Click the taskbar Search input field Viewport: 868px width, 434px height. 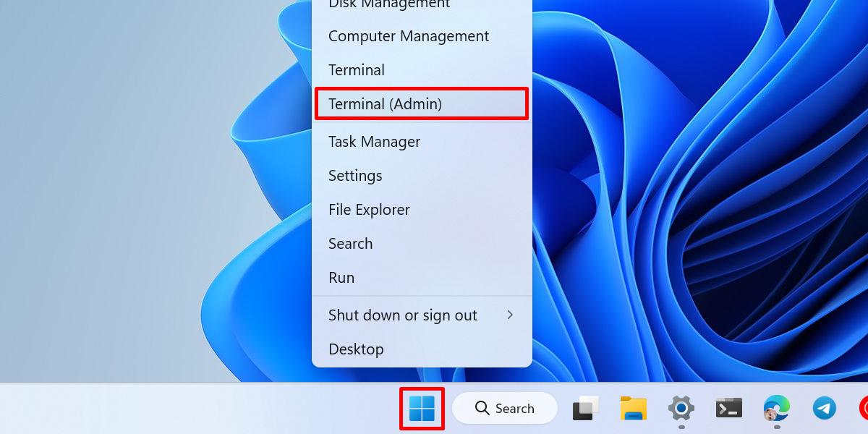[514, 408]
